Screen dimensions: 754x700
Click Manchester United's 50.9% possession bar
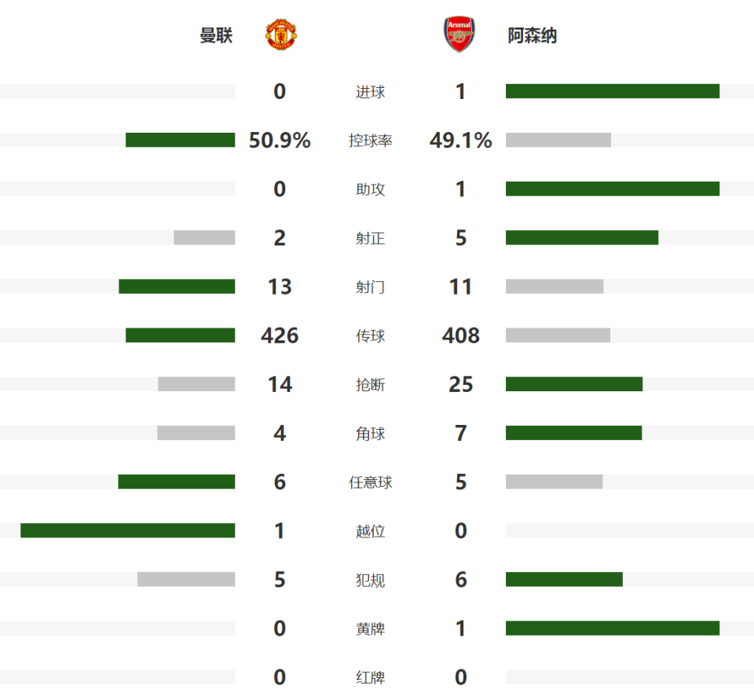point(181,140)
